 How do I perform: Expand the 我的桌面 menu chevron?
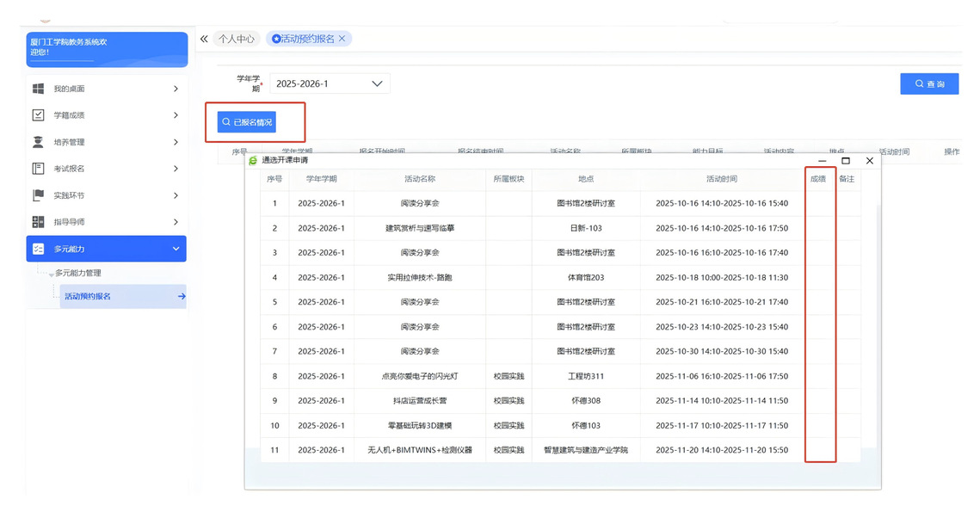176,89
